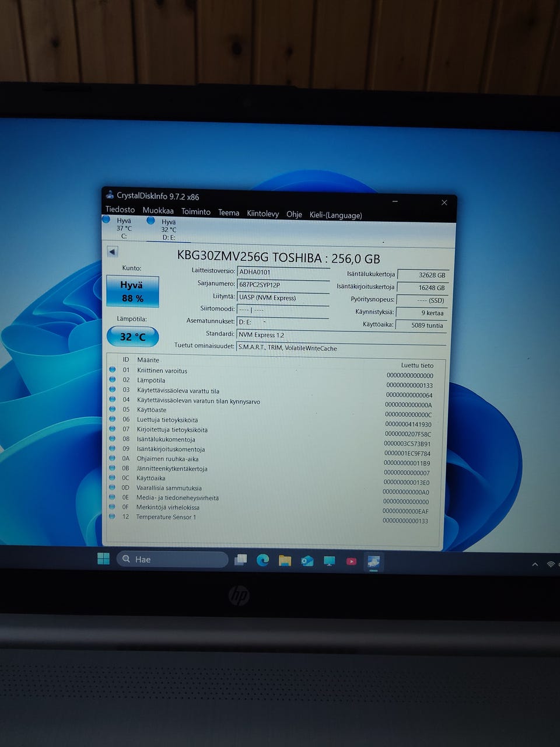The image size is (560, 747).
Task: Open the Teema menu
Action: [x=229, y=212]
